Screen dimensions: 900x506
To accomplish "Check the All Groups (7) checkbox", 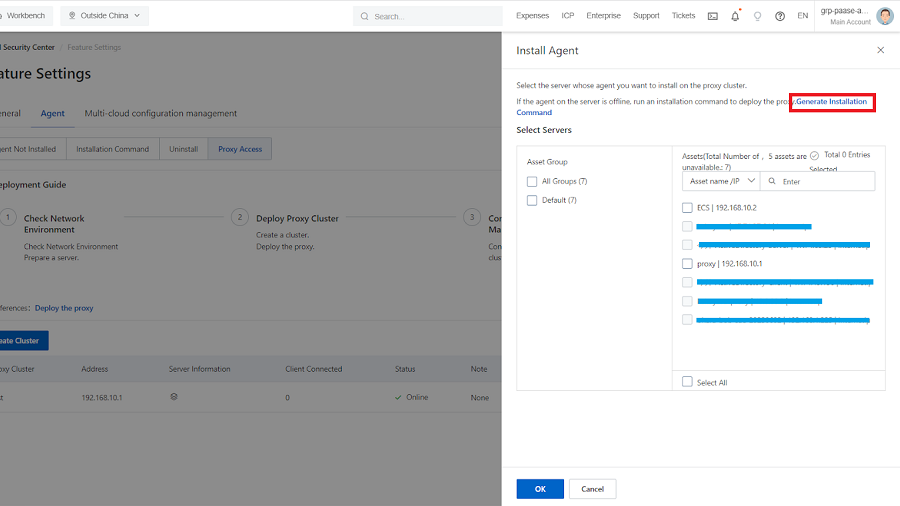I will coord(532,181).
